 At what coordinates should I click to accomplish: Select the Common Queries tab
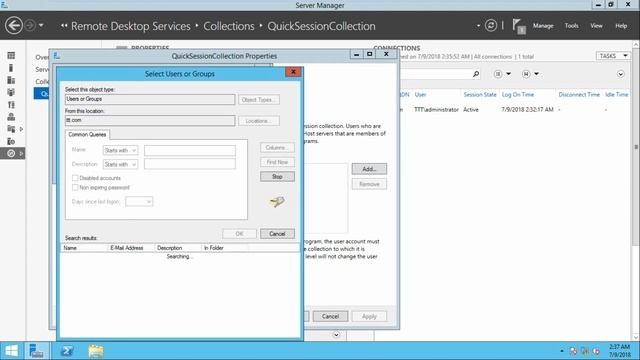pos(87,134)
